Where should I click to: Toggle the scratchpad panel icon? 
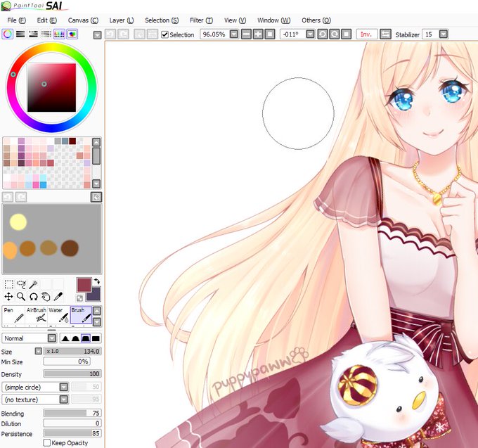72,34
